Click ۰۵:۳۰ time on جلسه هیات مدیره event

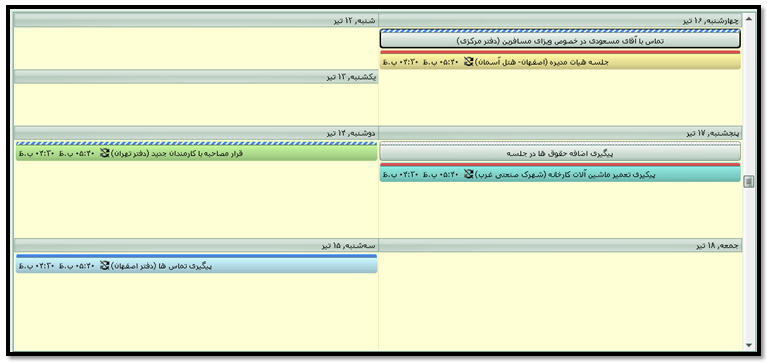tap(442, 62)
